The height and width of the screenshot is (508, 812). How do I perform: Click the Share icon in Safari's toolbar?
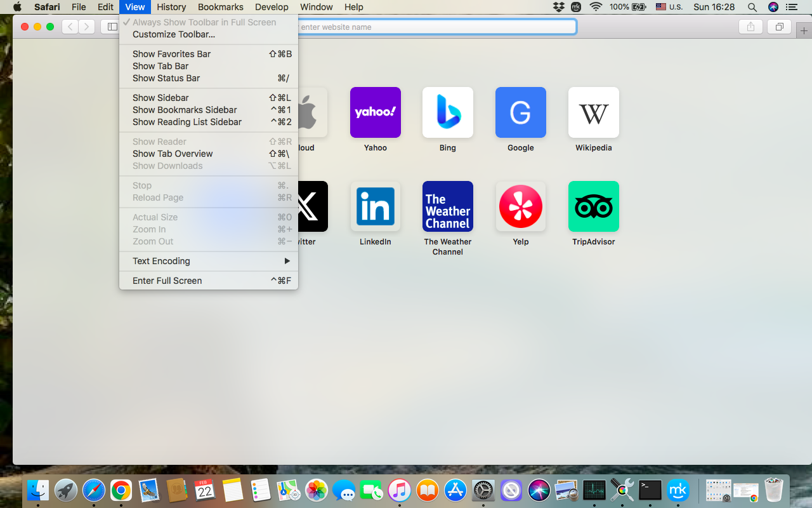(x=750, y=27)
